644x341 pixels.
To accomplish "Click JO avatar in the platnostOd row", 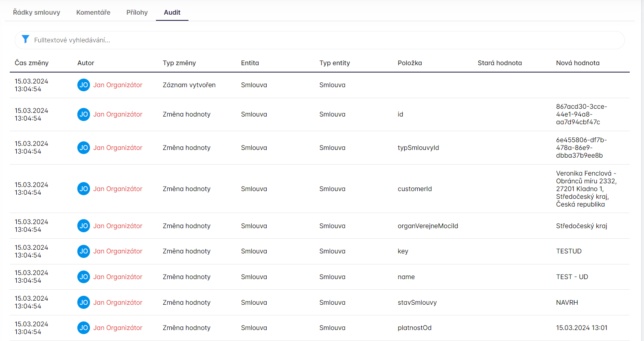I will [83, 328].
